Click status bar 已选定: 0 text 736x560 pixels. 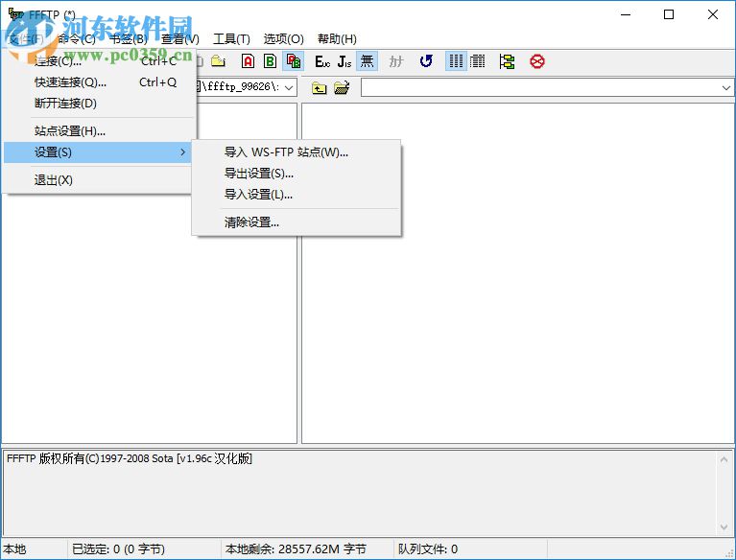coord(118,549)
